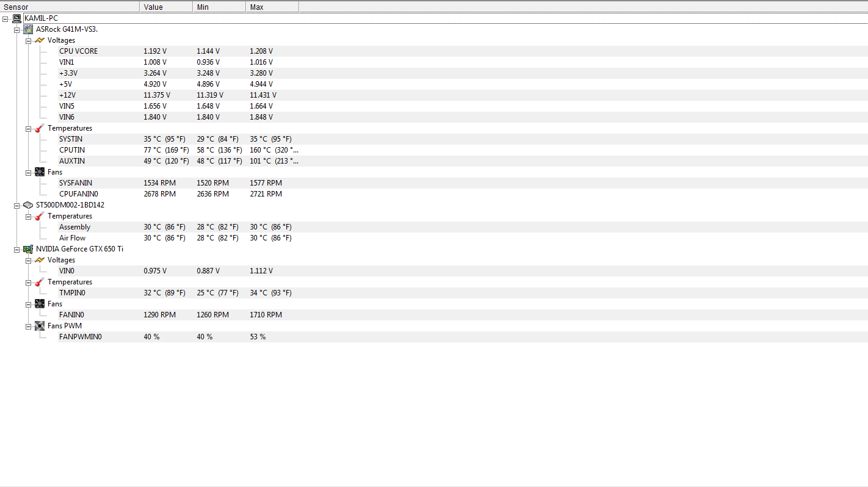Select the VIN0 GPU voltage row
This screenshot has height=487, width=868.
(463, 271)
